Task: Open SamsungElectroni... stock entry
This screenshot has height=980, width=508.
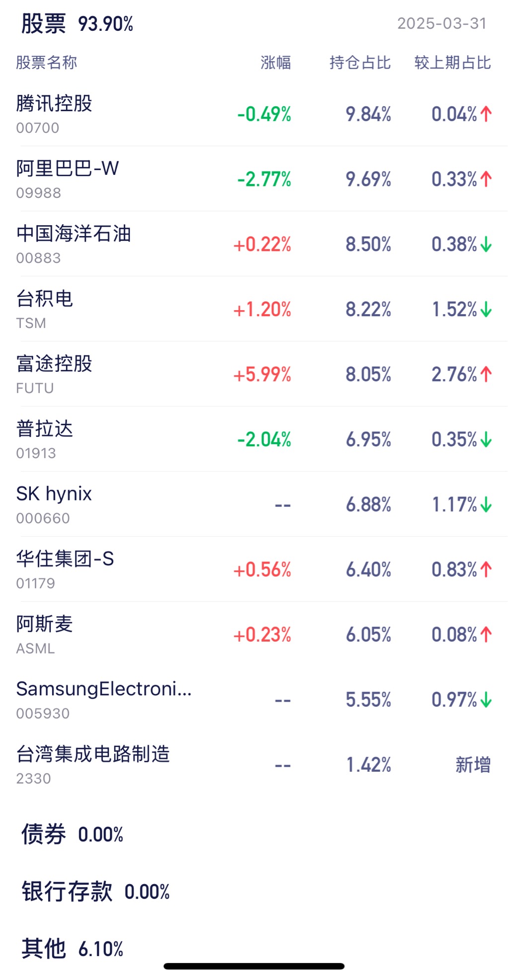Action: tap(254, 700)
